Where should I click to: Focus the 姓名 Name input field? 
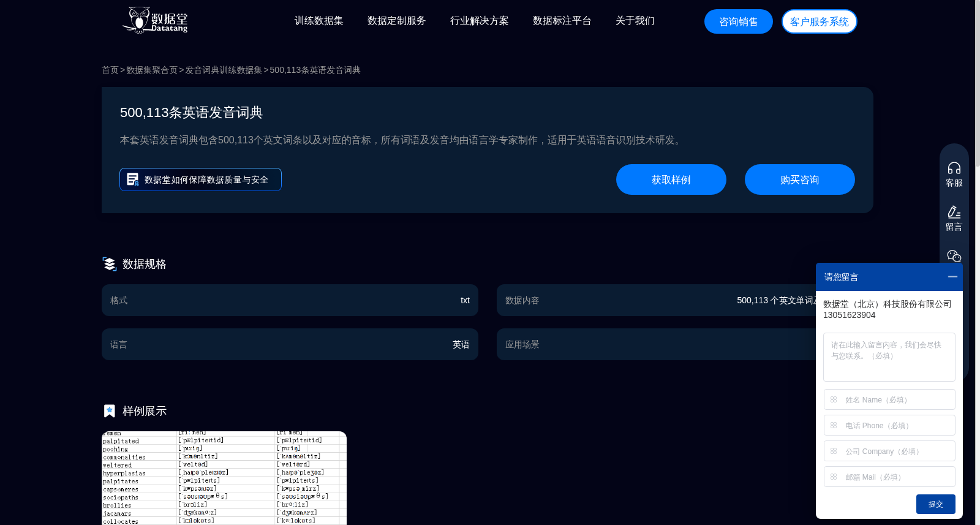point(889,399)
